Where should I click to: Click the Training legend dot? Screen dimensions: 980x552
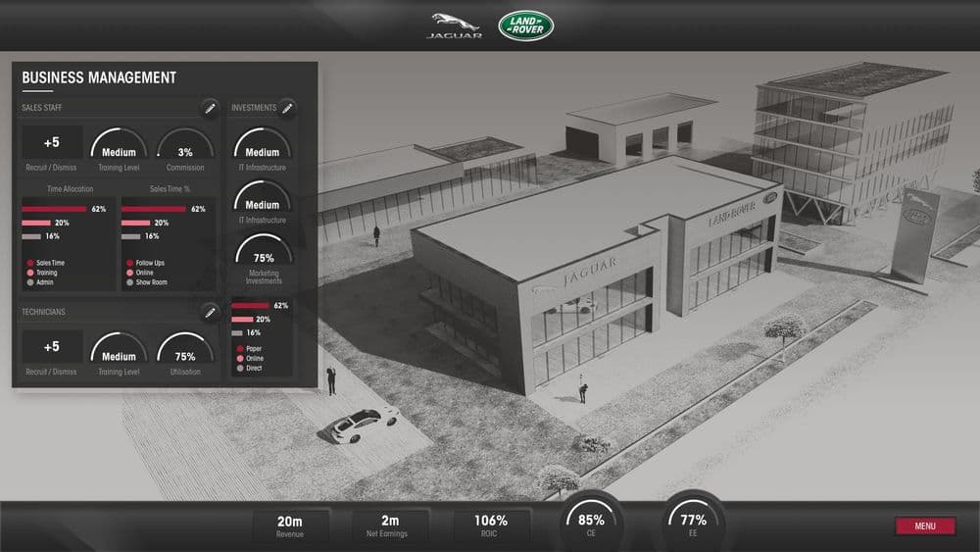click(30, 273)
